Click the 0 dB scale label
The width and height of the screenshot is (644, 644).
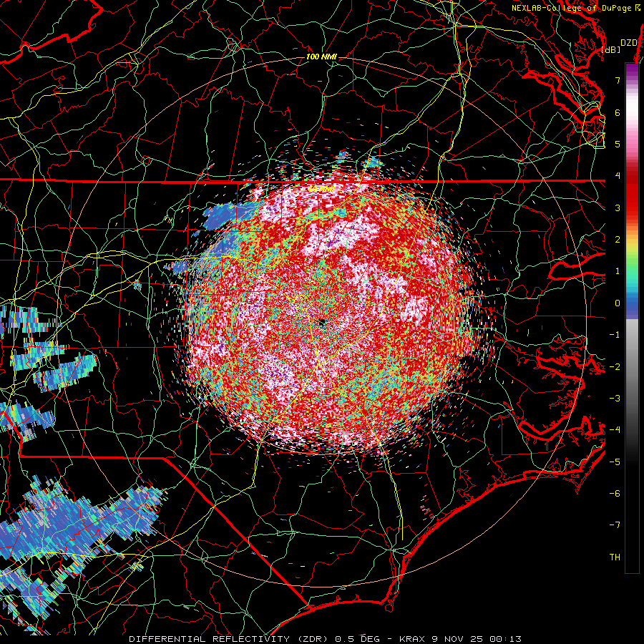[618, 303]
